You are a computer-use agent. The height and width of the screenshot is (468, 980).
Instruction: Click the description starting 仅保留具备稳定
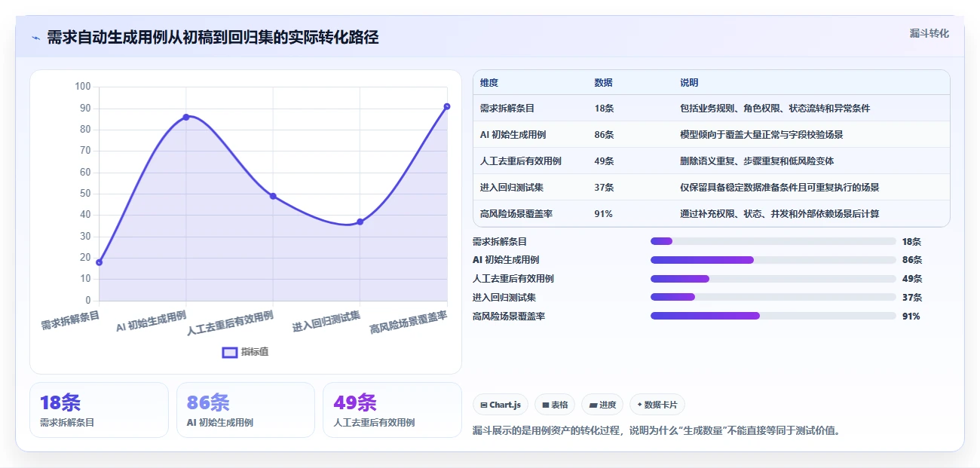tap(779, 188)
